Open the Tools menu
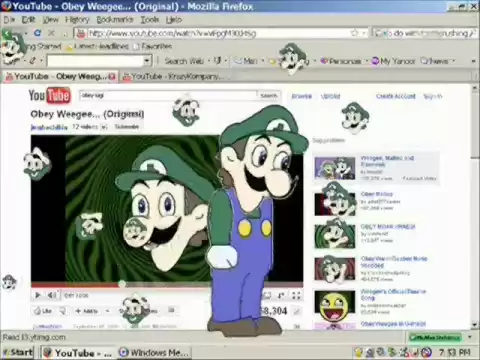480x360 pixels. (150, 20)
